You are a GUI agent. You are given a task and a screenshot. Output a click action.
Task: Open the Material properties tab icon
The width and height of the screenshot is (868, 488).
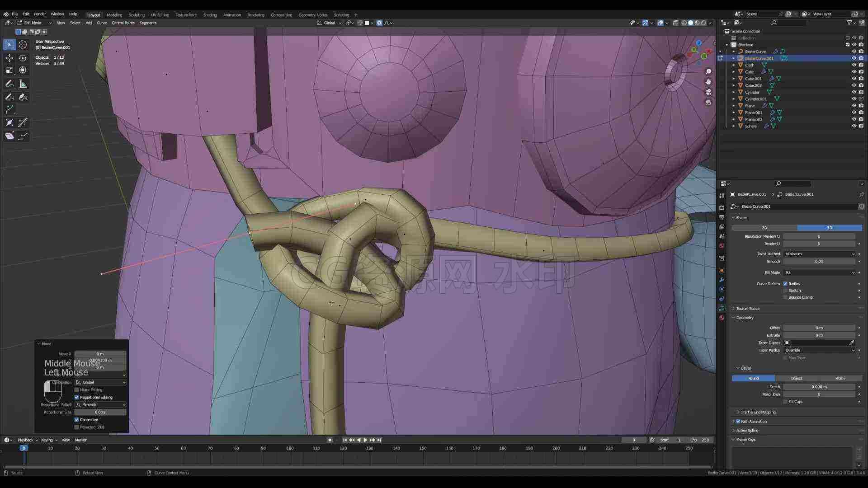722,318
